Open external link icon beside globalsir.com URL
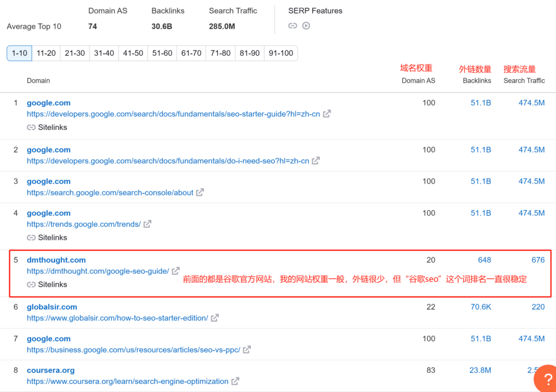 pos(214,318)
